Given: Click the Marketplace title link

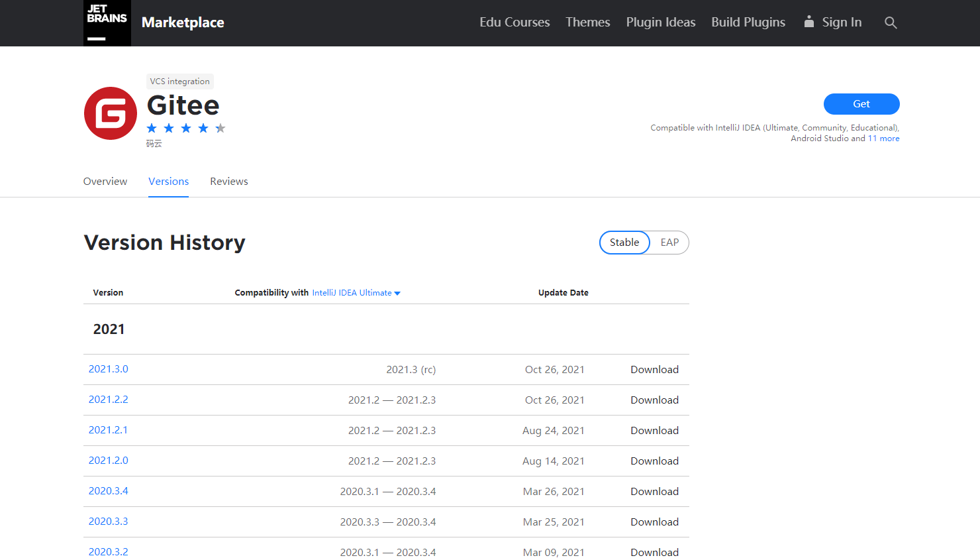Looking at the screenshot, I should click(x=183, y=23).
